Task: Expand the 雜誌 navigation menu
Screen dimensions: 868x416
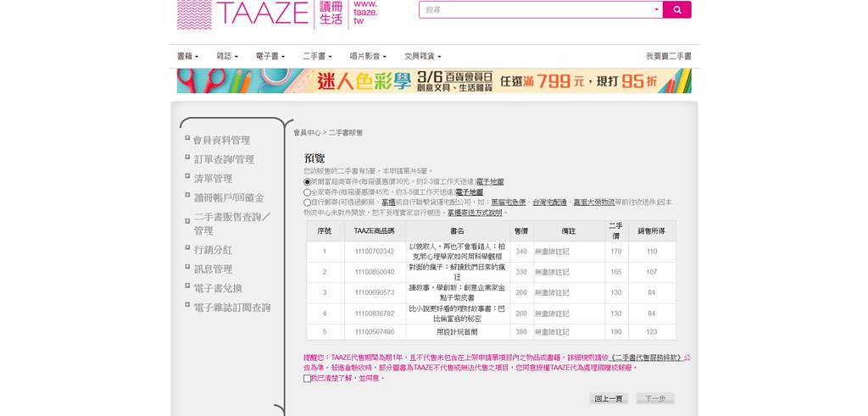Action: 227,57
